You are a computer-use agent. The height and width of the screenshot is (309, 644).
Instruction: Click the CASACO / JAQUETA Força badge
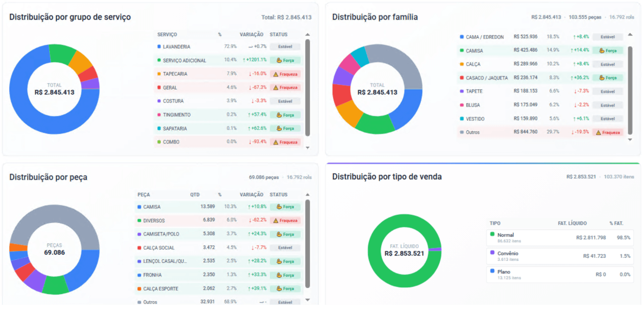[608, 78]
